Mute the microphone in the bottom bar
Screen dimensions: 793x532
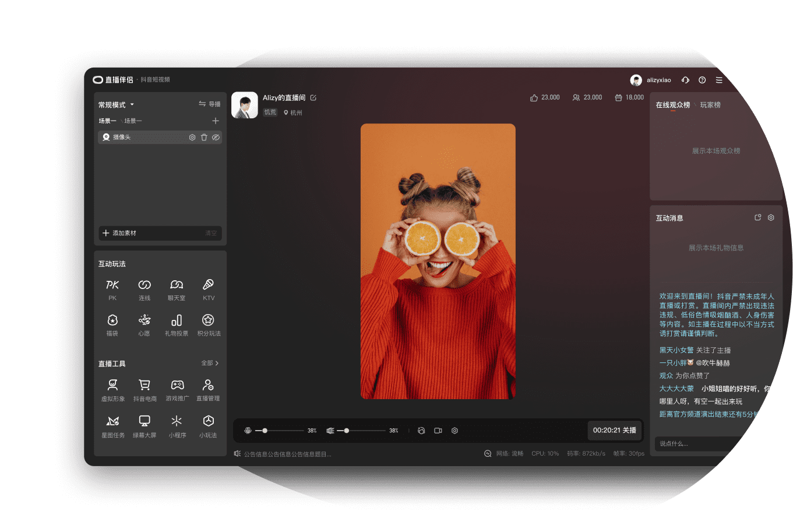(x=249, y=431)
